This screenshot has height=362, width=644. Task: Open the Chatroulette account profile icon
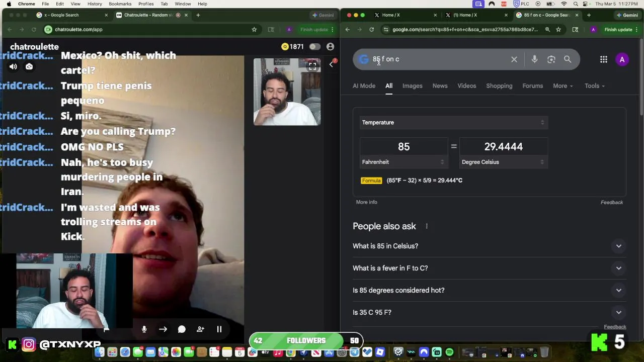(x=330, y=47)
